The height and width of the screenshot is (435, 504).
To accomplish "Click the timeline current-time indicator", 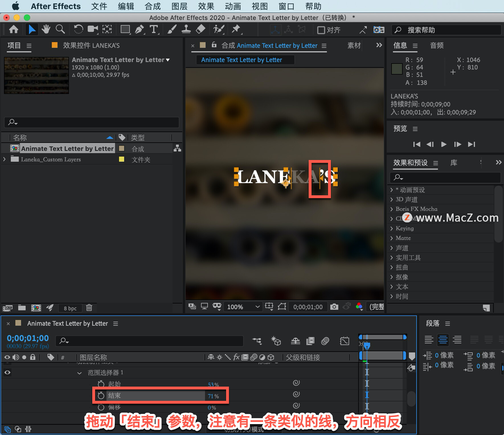I will pyautogui.click(x=367, y=346).
